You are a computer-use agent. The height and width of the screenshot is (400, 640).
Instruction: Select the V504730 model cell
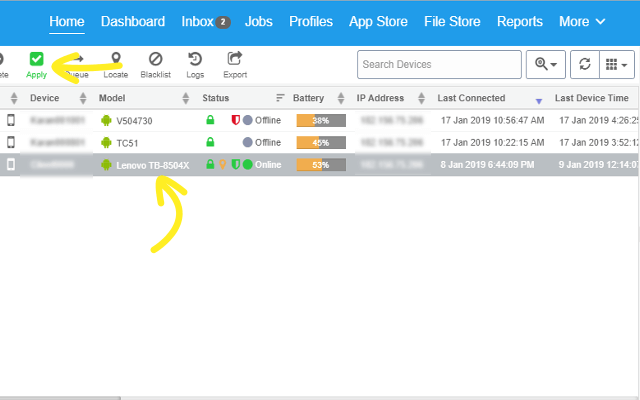[x=134, y=121]
